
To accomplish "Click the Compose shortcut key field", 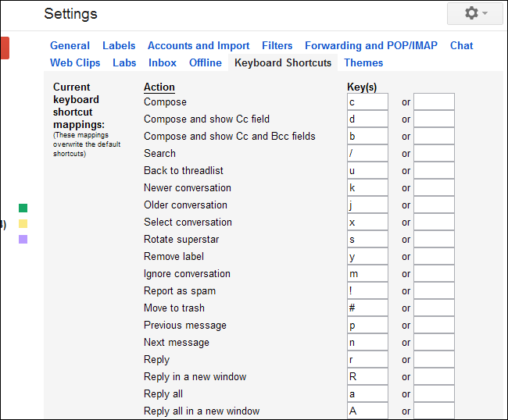I will pos(367,102).
